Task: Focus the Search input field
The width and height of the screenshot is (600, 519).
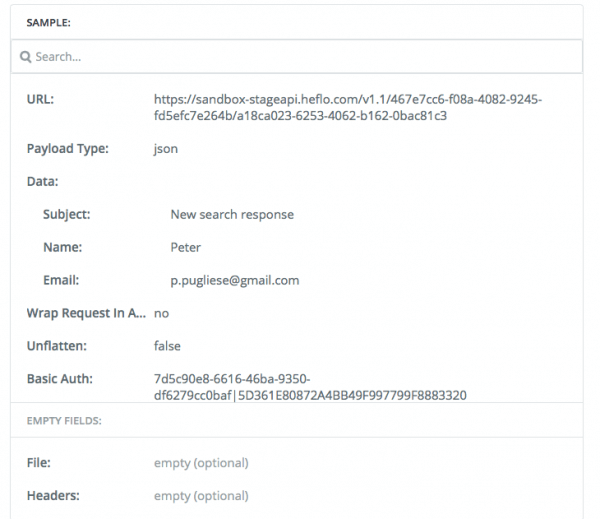Action: click(297, 57)
